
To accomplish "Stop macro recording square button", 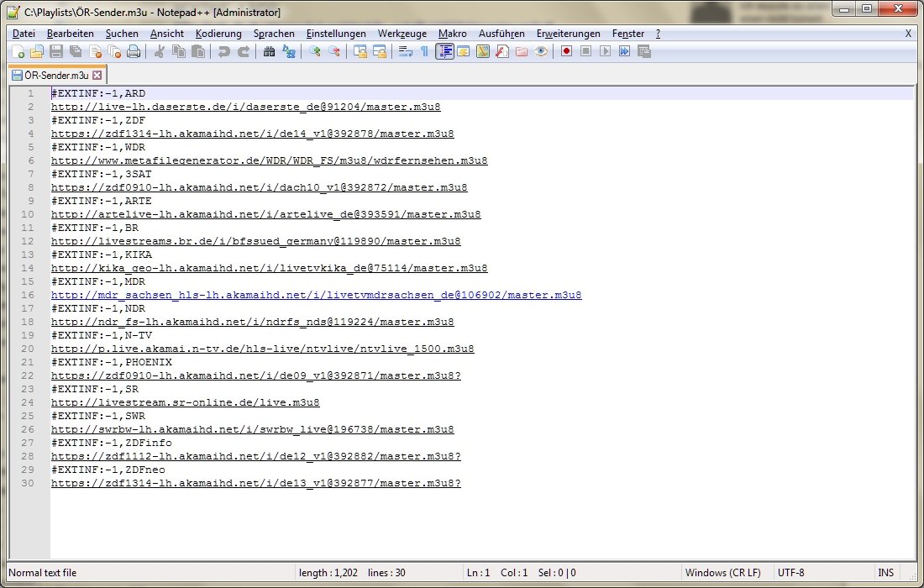I will coord(585,52).
